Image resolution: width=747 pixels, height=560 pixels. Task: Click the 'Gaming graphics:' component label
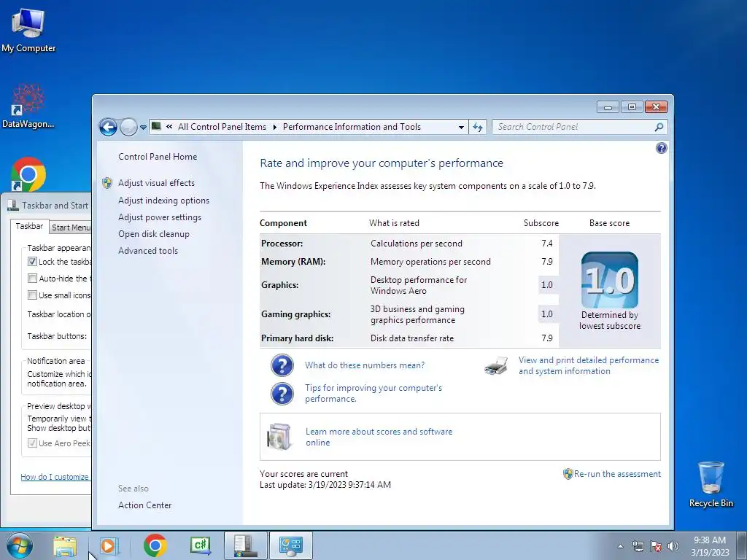pos(296,314)
